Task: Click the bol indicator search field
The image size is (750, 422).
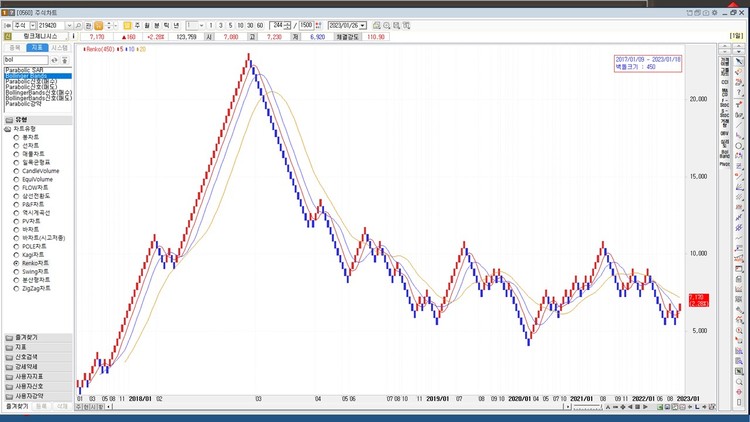Action: (x=26, y=60)
